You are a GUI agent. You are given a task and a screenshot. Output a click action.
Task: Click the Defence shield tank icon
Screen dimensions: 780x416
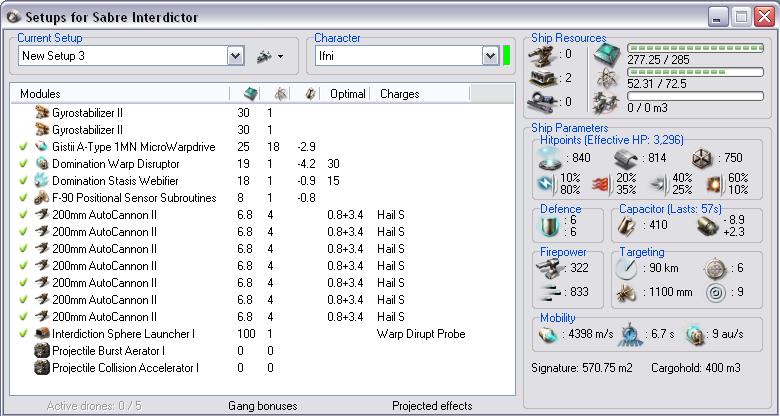click(x=550, y=226)
